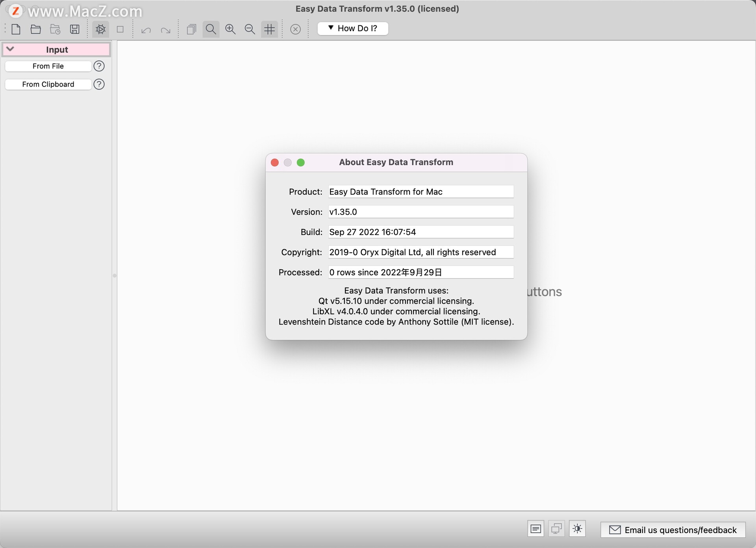This screenshot has width=756, height=548.
Task: Zoom in with plus magnifier icon
Action: pos(230,29)
